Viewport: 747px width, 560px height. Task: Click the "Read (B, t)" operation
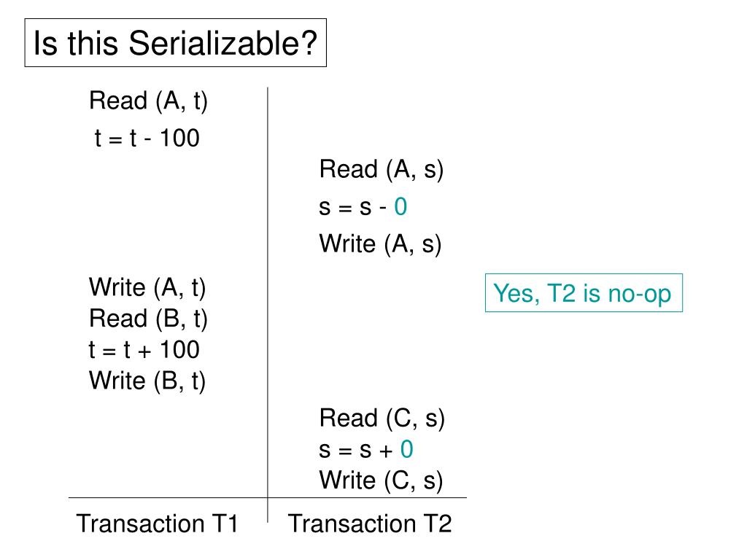pyautogui.click(x=148, y=319)
